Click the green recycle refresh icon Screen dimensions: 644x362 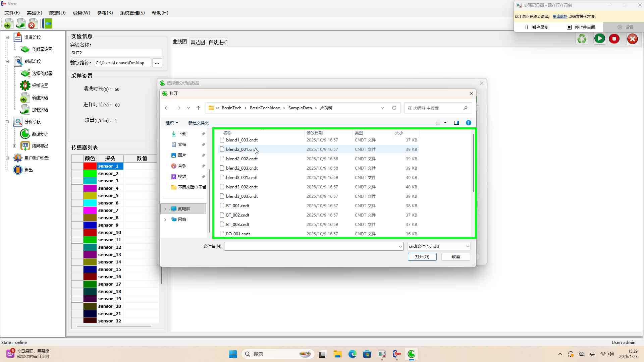[582, 39]
